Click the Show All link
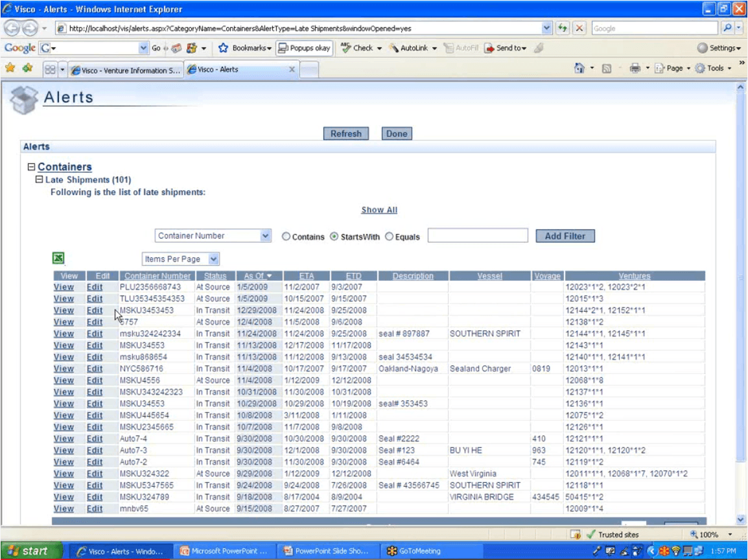 pyautogui.click(x=379, y=210)
